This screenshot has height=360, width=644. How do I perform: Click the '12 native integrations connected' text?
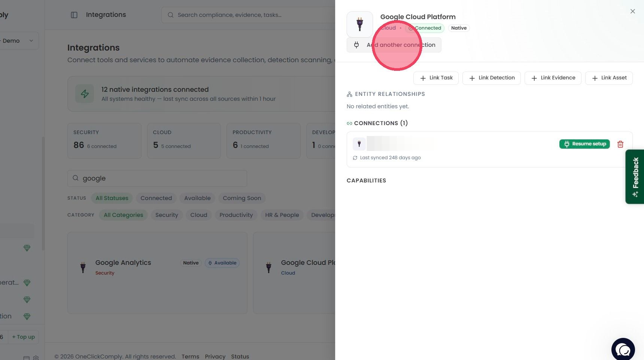coord(155,90)
